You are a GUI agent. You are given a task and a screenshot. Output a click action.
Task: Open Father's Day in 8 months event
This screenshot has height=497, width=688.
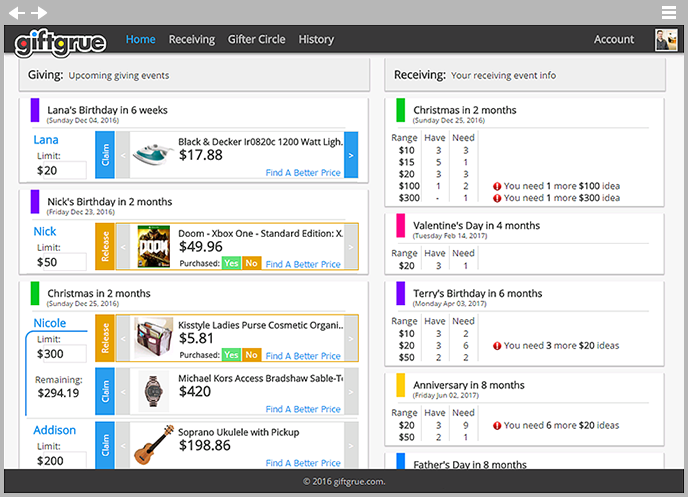pos(469,464)
